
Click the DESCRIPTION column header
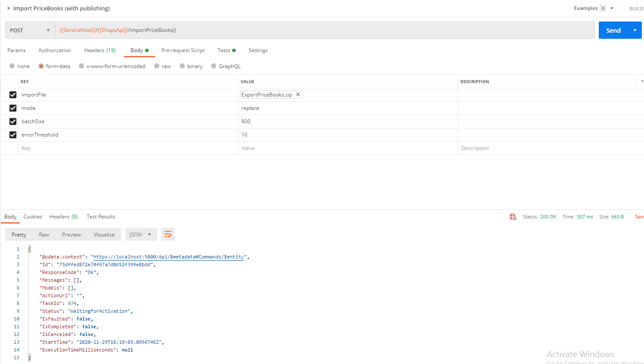pos(475,81)
